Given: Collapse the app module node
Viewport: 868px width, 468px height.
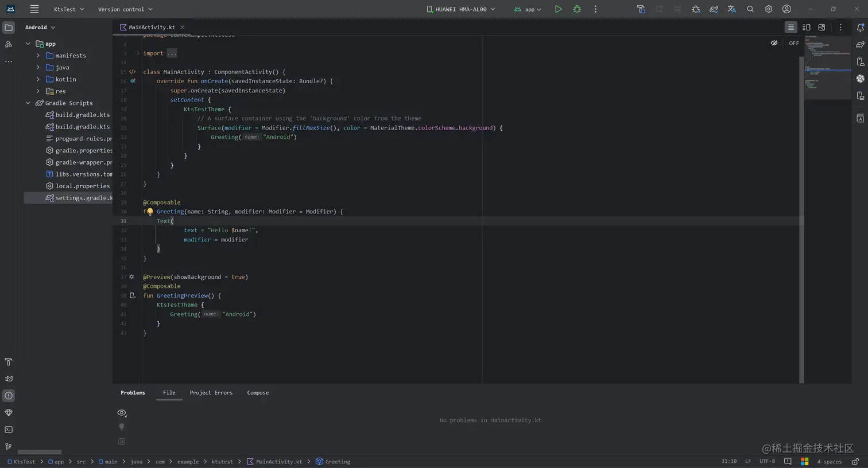Looking at the screenshot, I should click(28, 44).
